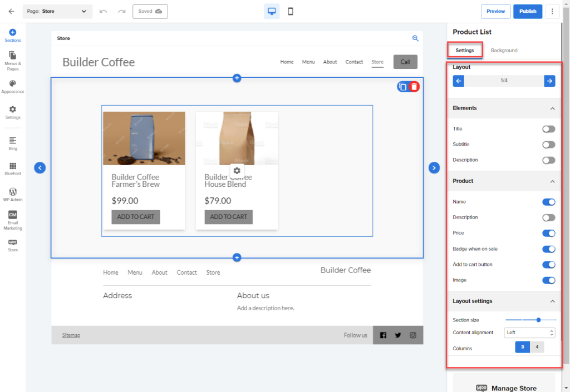The height and width of the screenshot is (392, 570).
Task: Open the gear settings on House Blend product
Action: (x=237, y=171)
